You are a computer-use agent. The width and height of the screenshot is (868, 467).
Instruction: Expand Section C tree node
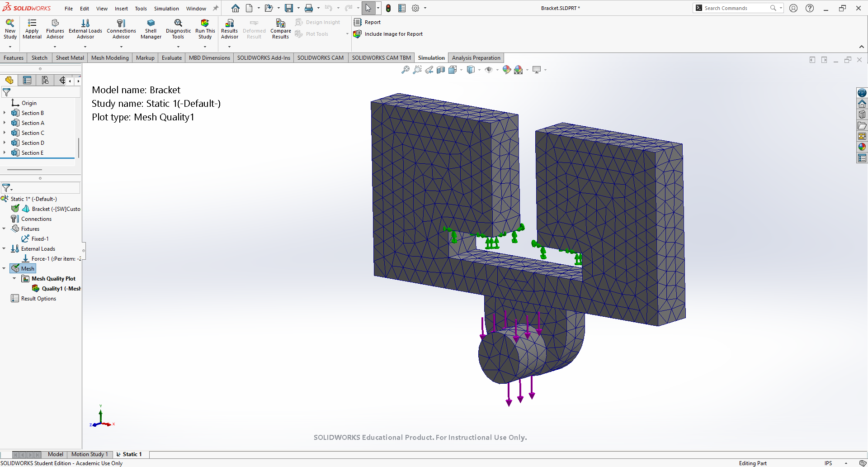[x=5, y=133]
